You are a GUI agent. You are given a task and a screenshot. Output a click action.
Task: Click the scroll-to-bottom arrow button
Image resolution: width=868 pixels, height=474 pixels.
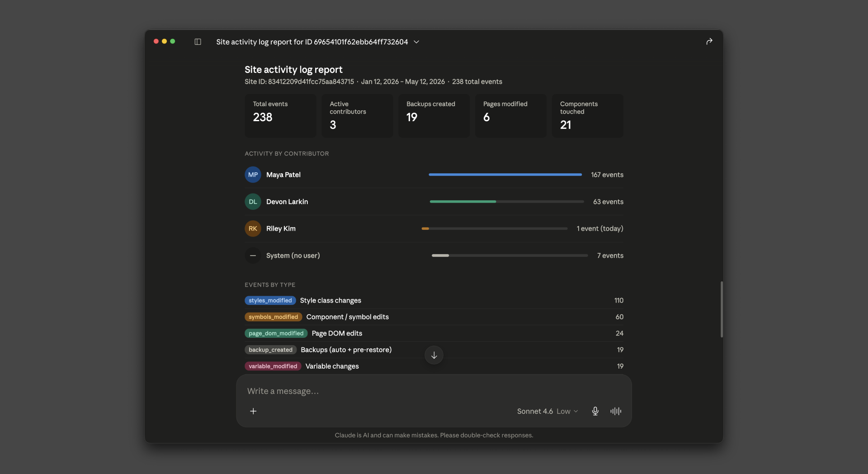(x=434, y=355)
